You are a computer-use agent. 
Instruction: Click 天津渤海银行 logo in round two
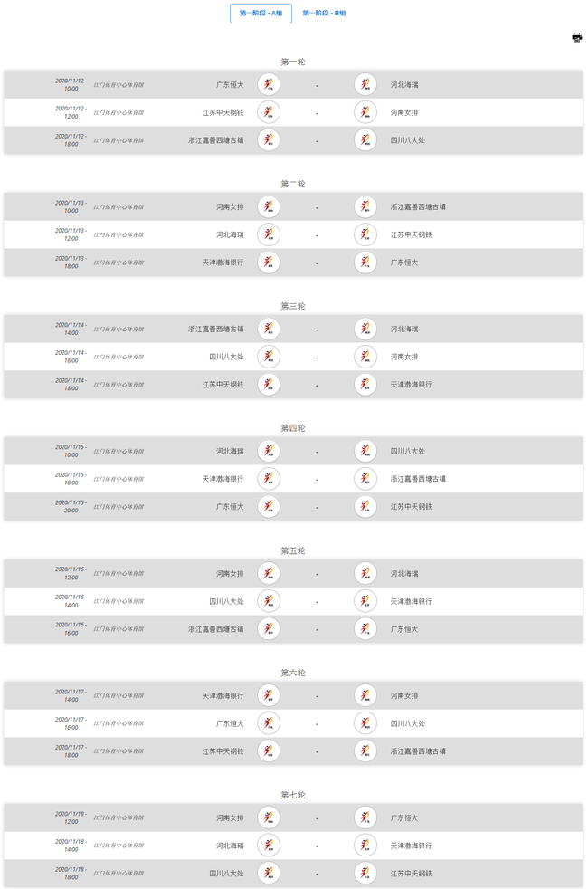pyautogui.click(x=268, y=263)
